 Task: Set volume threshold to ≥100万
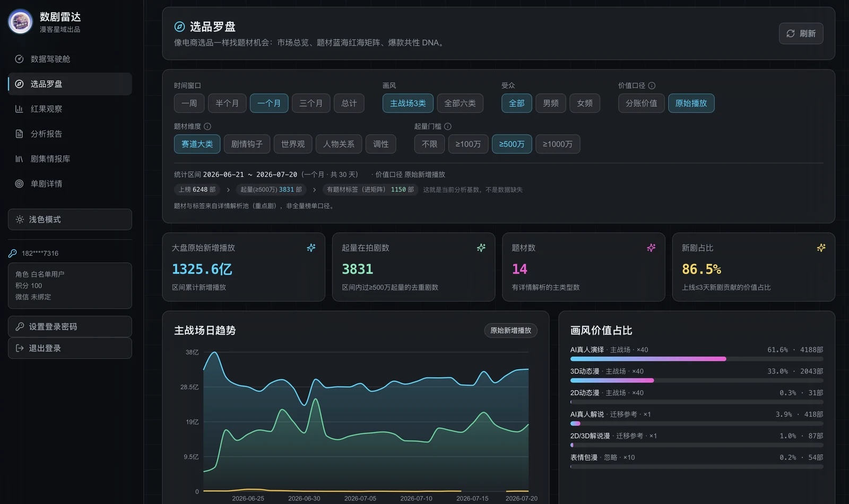(x=468, y=144)
